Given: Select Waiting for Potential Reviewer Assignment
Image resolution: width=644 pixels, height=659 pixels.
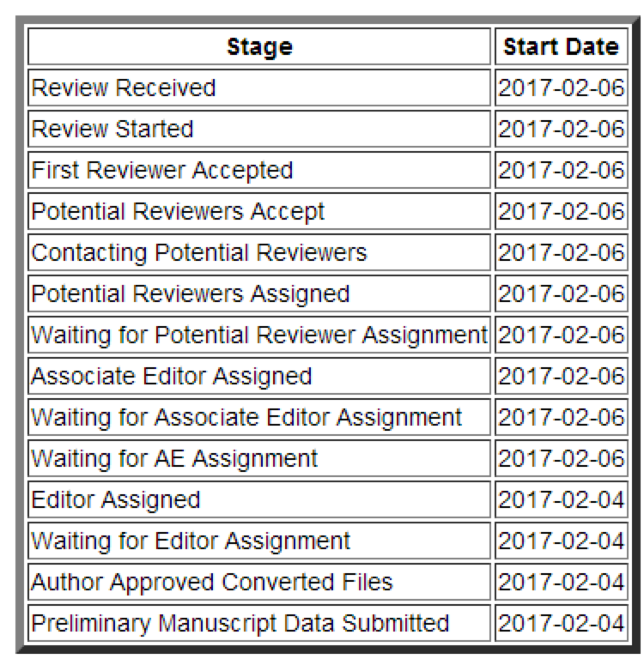Looking at the screenshot, I should click(x=259, y=335).
